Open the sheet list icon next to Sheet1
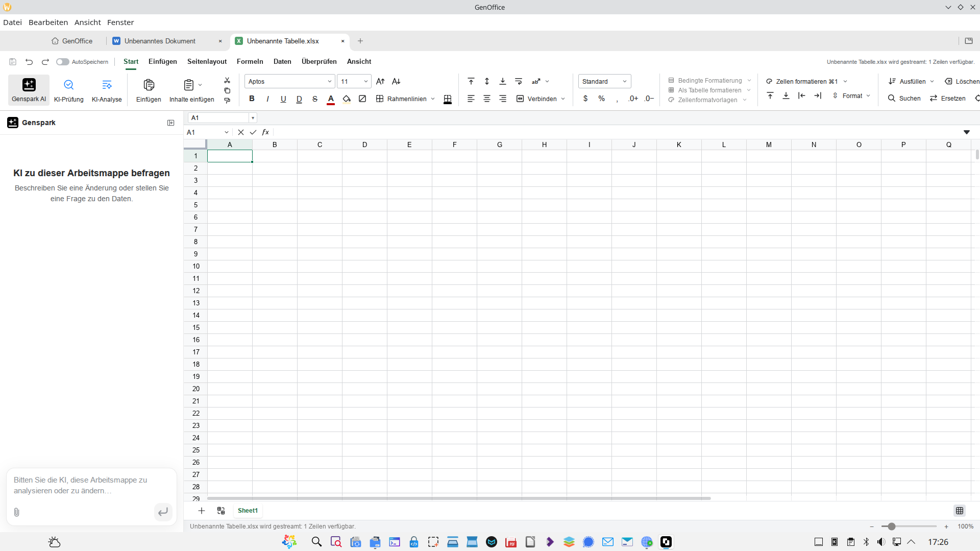980x551 pixels. [x=221, y=511]
